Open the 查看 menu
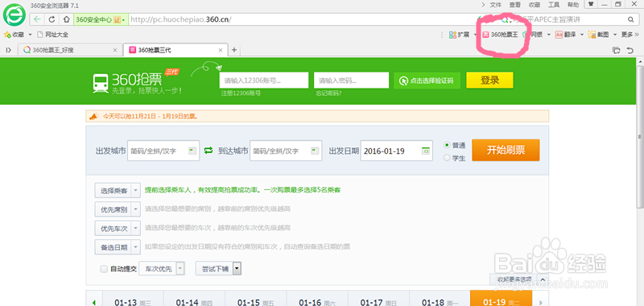The height and width of the screenshot is (306, 644). tap(515, 5)
